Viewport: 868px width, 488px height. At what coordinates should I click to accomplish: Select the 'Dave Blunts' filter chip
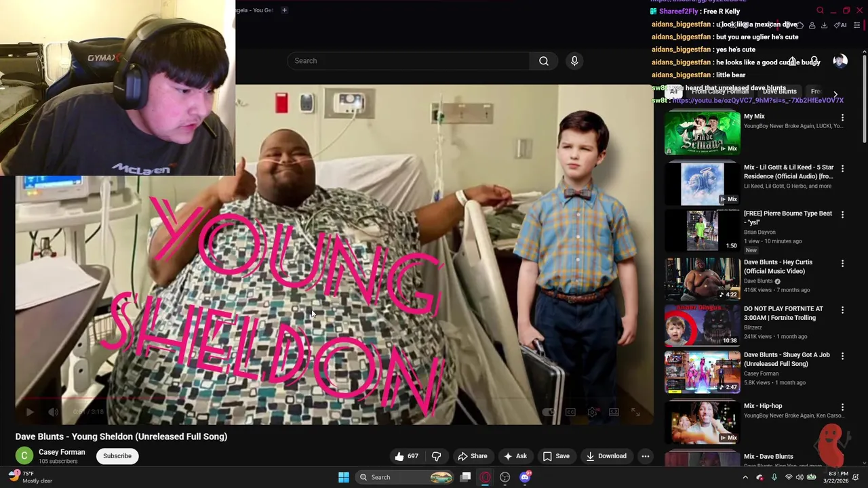tap(779, 91)
